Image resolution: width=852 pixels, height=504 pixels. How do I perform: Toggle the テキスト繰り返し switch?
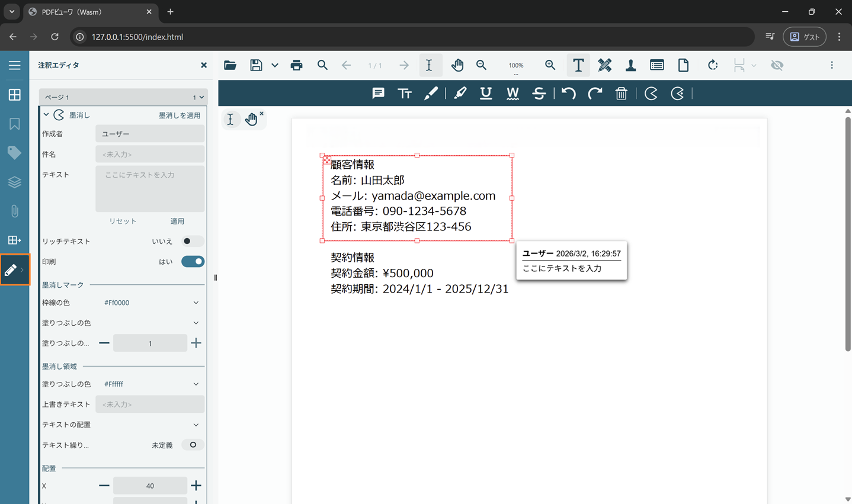(x=192, y=445)
